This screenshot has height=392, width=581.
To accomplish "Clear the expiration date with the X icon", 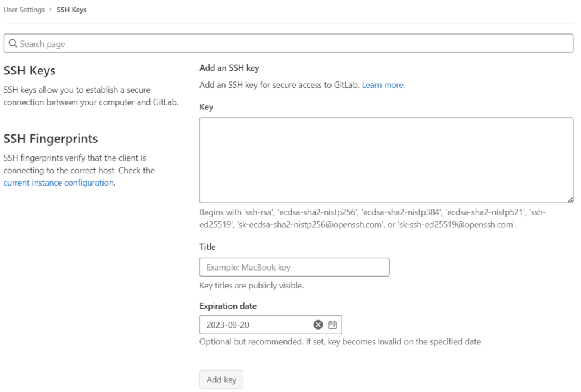I will click(318, 325).
